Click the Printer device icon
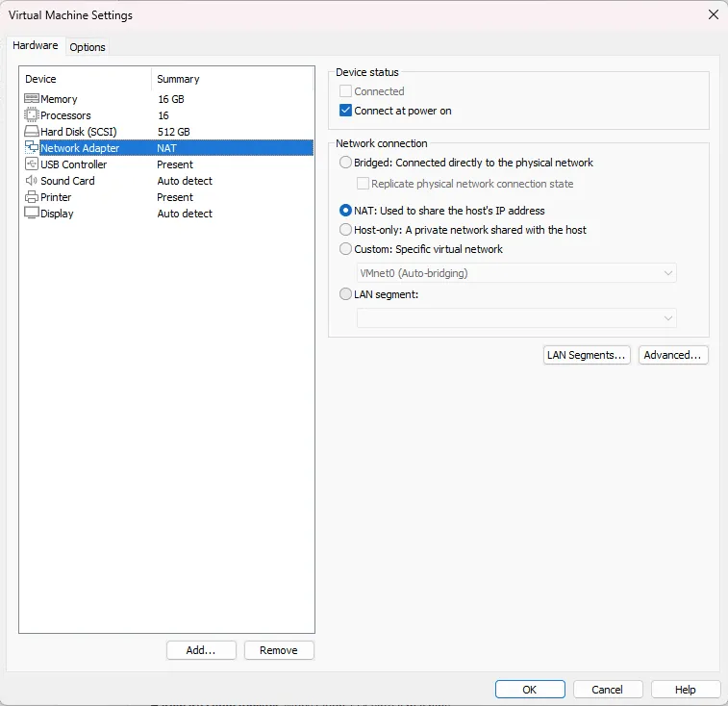This screenshot has width=728, height=706. click(x=31, y=197)
